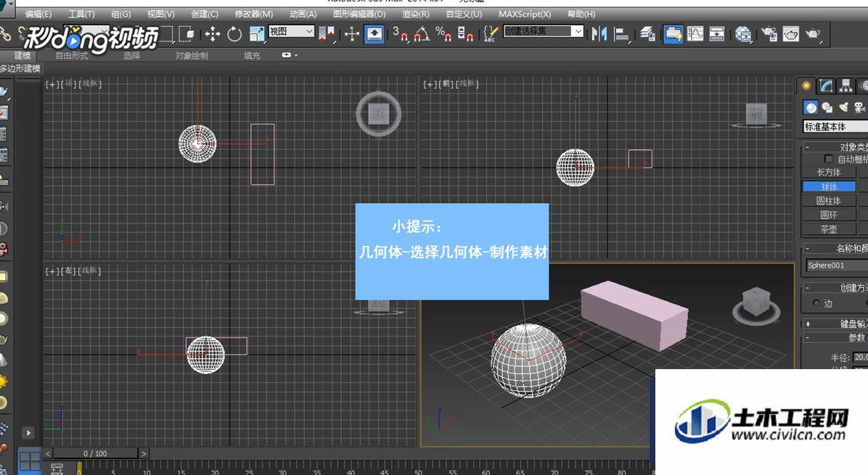Collapse the 对象类型 rollout
The image size is (868, 475).
(835, 147)
